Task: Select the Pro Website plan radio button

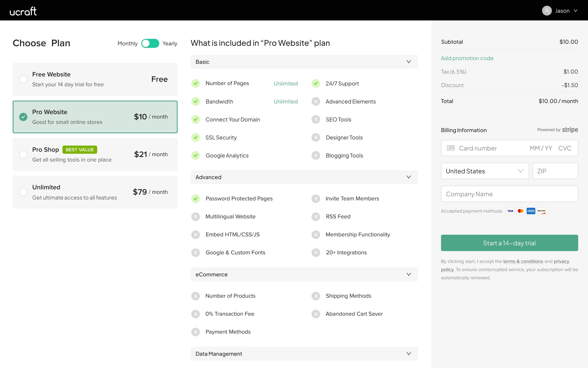Action: pyautogui.click(x=23, y=117)
